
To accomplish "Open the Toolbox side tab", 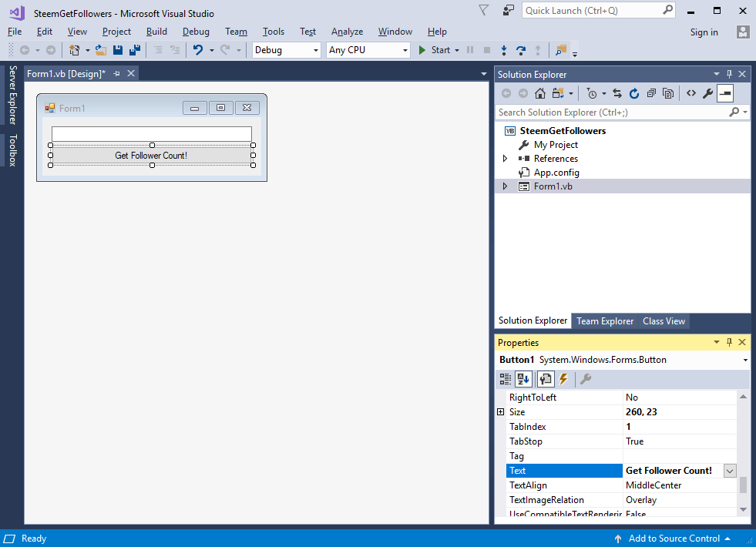I will (12, 151).
